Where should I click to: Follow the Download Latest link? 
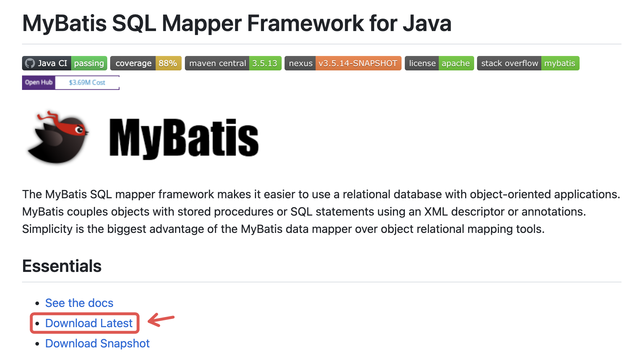pos(89,323)
